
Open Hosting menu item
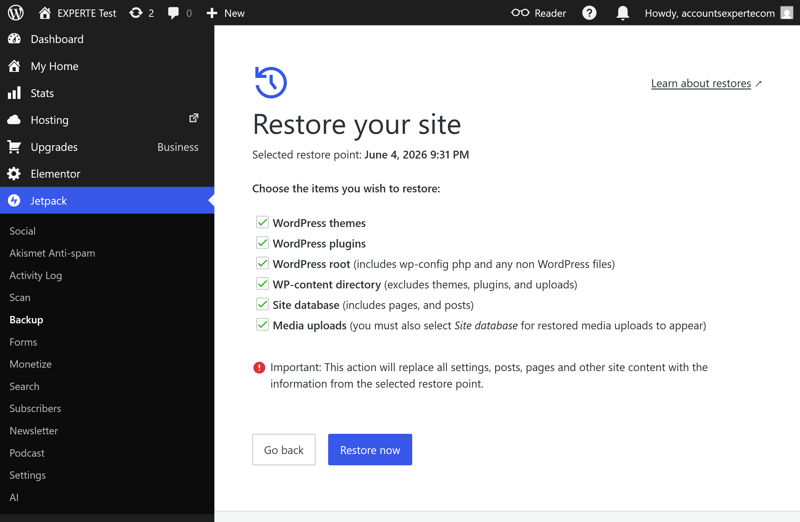click(x=107, y=120)
